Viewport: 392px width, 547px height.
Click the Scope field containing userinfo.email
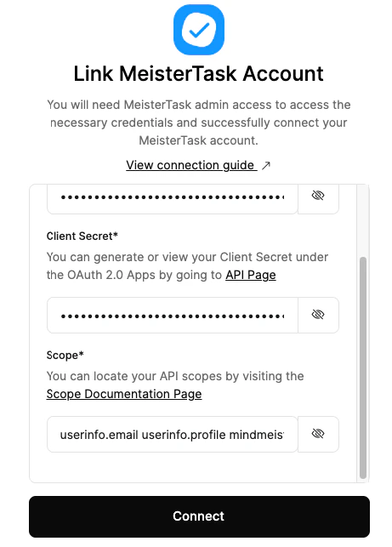[173, 435]
